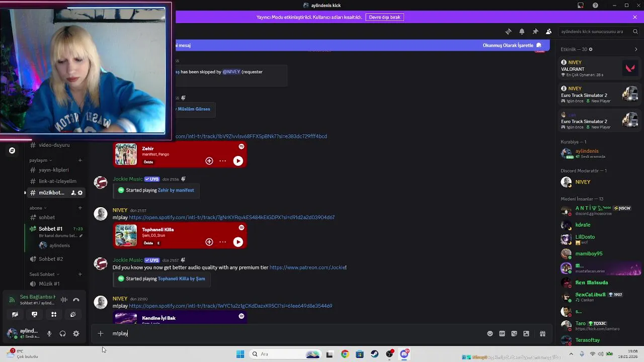Open link-at-izleyelim channel
This screenshot has width=644, height=362.
(57, 181)
